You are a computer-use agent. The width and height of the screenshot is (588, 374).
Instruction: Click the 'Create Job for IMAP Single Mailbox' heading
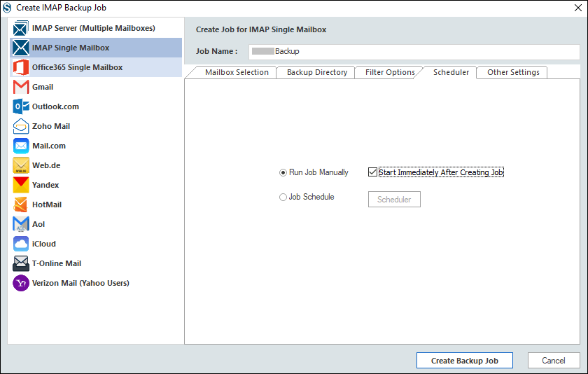(261, 29)
